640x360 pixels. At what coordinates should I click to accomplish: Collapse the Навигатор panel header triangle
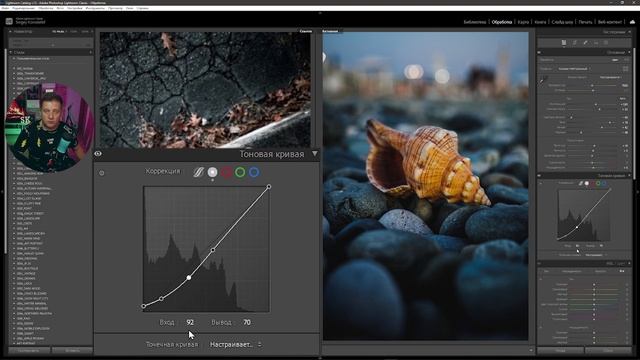(10, 31)
